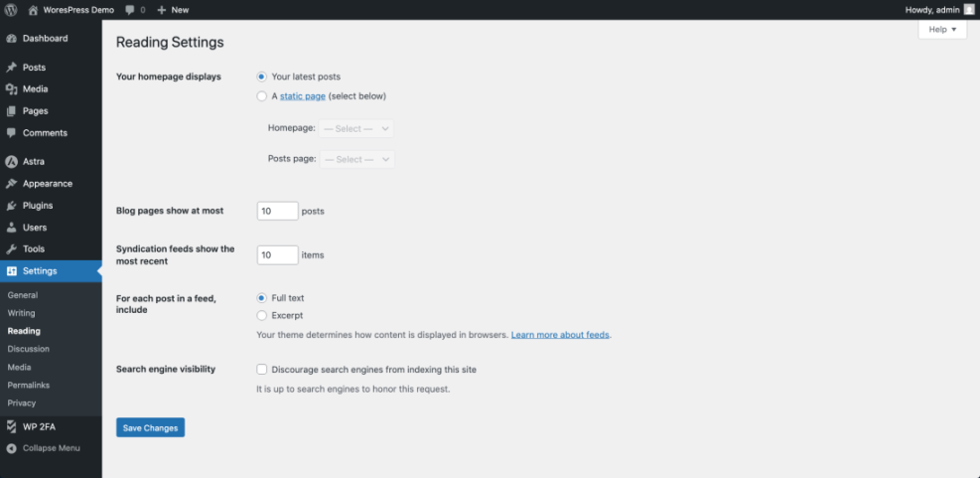Click the Media icon in sidebar

pos(11,89)
